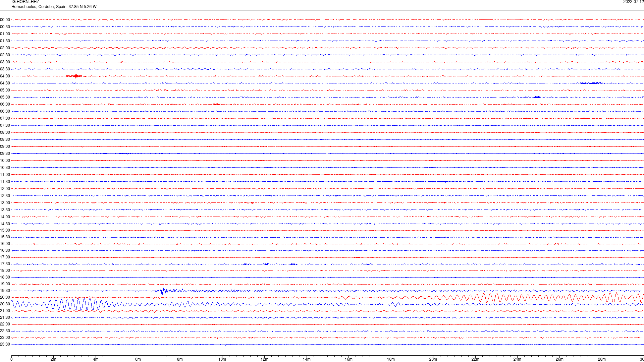
Task: Click the 12m axis tick label
Action: click(x=264, y=359)
